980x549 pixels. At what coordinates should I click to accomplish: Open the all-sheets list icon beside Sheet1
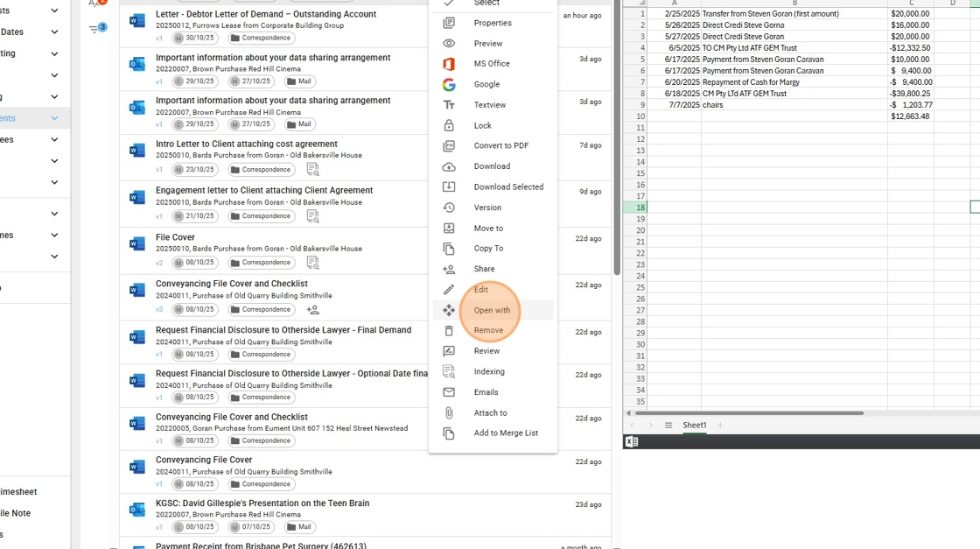(x=668, y=426)
